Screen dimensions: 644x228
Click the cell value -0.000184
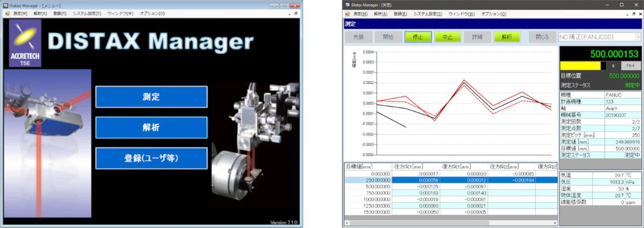coord(523,180)
